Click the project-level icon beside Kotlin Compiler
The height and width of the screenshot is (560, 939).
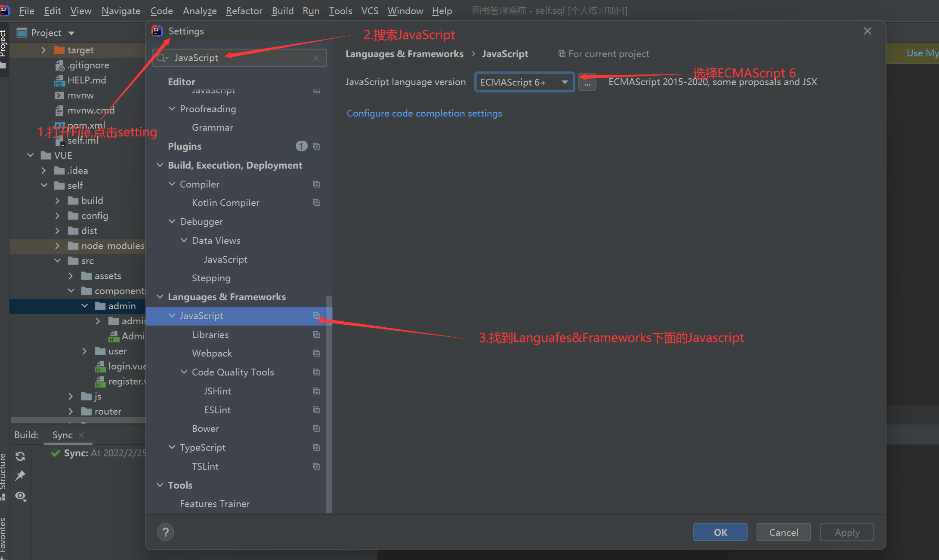(316, 203)
